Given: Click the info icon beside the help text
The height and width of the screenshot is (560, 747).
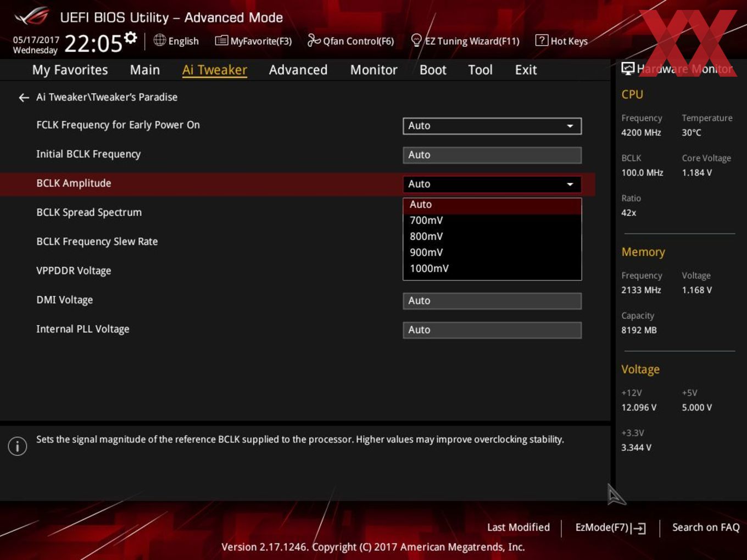Looking at the screenshot, I should pos(18,446).
